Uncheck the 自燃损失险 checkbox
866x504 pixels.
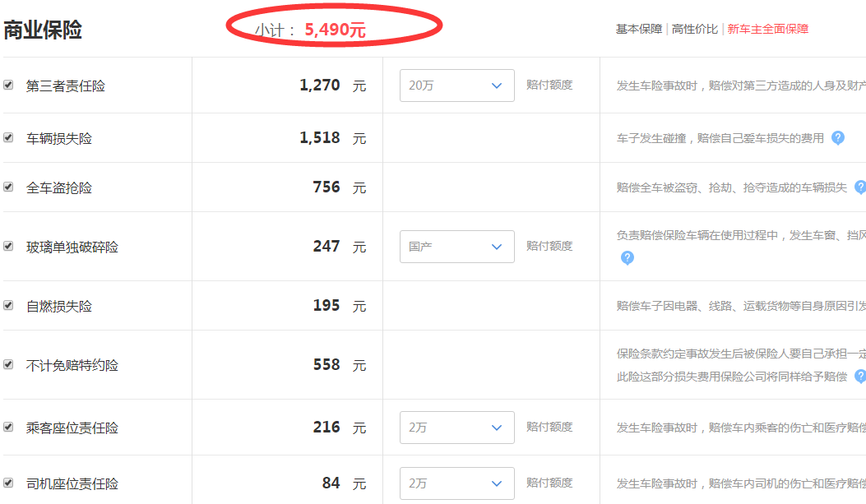tap(8, 305)
